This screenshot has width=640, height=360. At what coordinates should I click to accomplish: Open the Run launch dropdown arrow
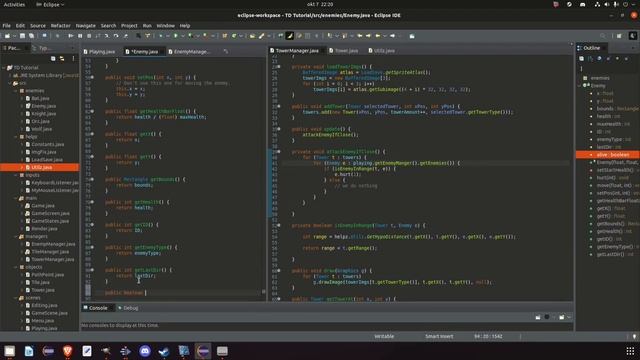click(182, 36)
